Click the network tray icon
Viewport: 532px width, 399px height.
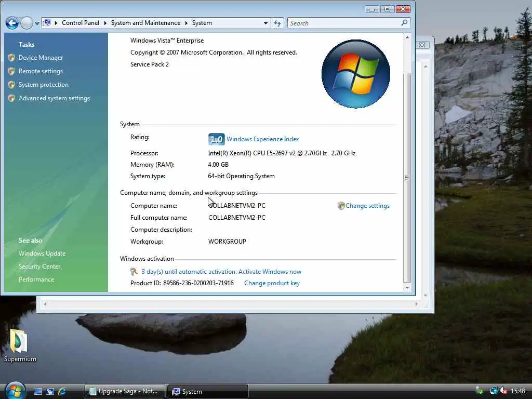(x=494, y=391)
